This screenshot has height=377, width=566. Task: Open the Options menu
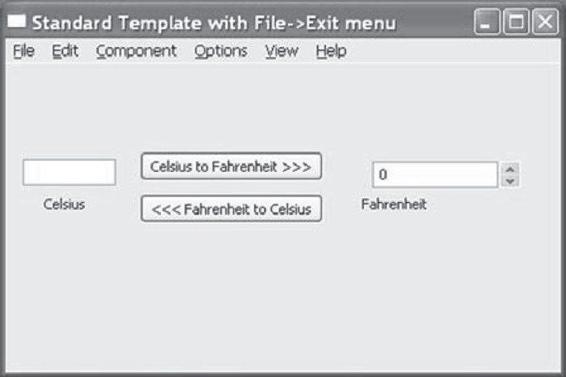221,51
